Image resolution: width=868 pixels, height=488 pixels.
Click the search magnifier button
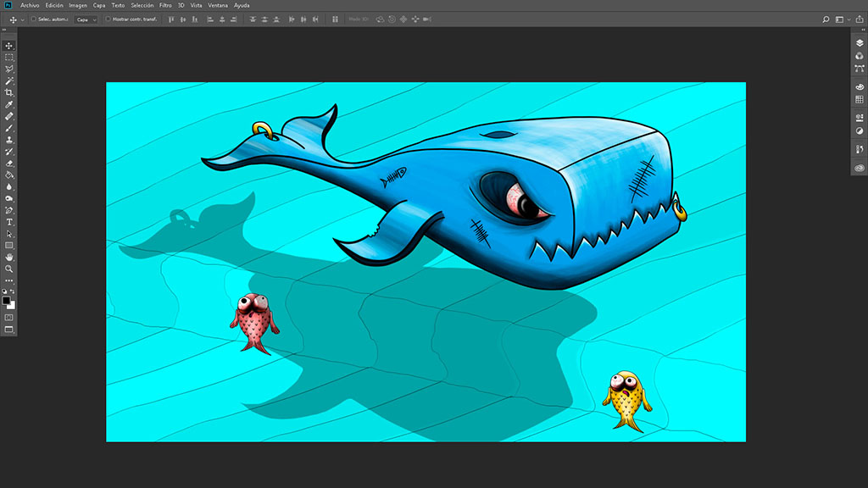point(826,19)
